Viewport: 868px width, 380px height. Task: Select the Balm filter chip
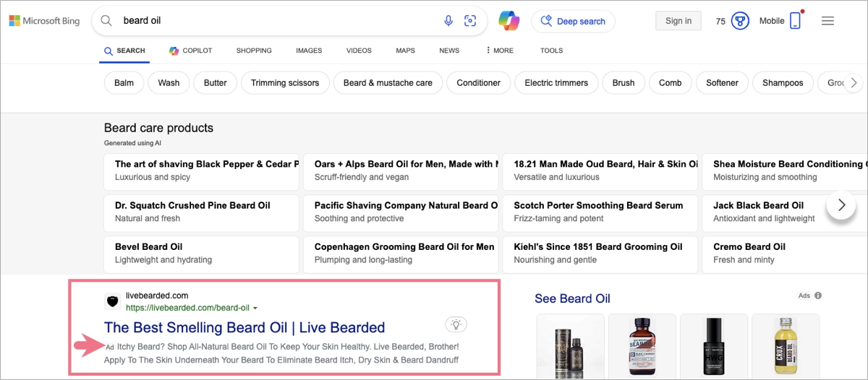tap(124, 83)
